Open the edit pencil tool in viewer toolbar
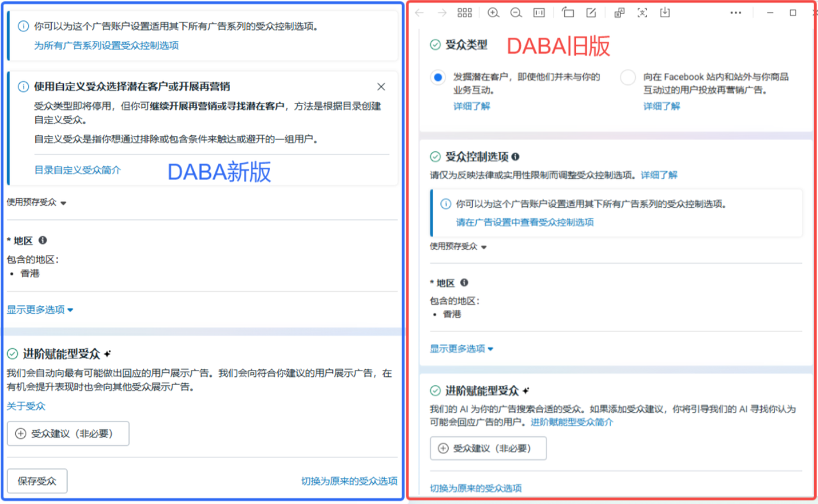818x504 pixels. click(591, 13)
